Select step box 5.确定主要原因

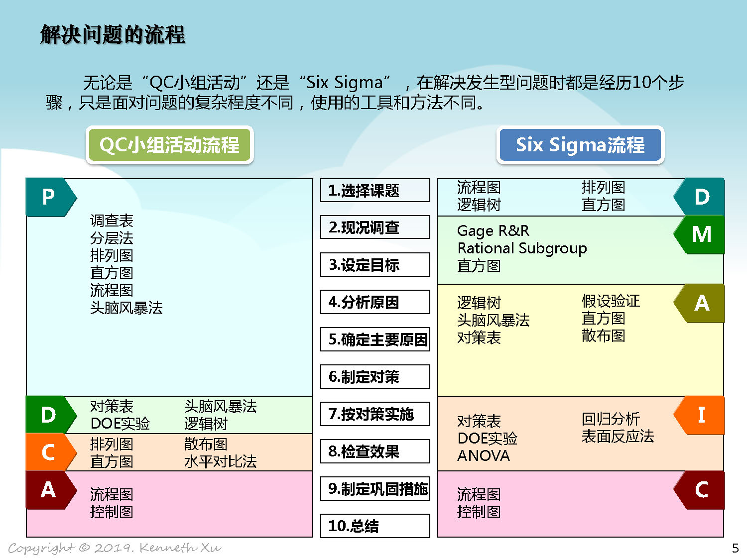(375, 339)
